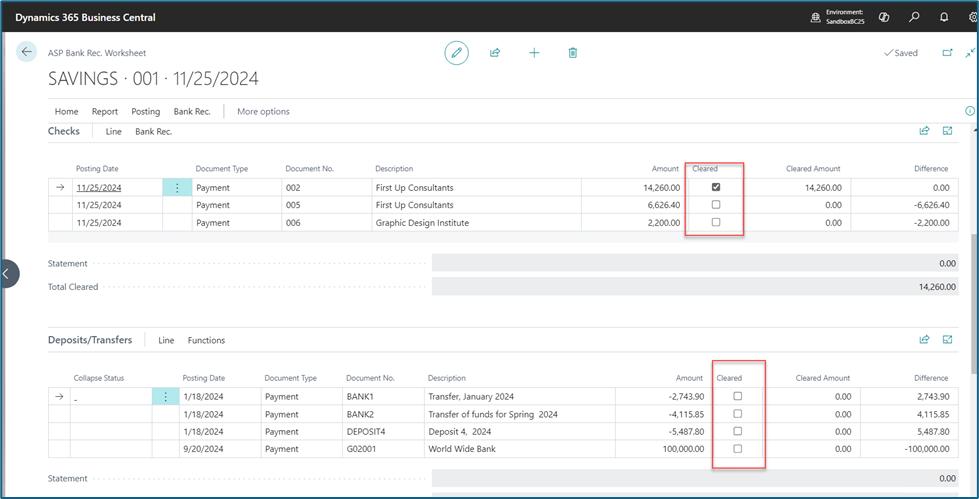Share the worksheet via share icon

pos(495,53)
